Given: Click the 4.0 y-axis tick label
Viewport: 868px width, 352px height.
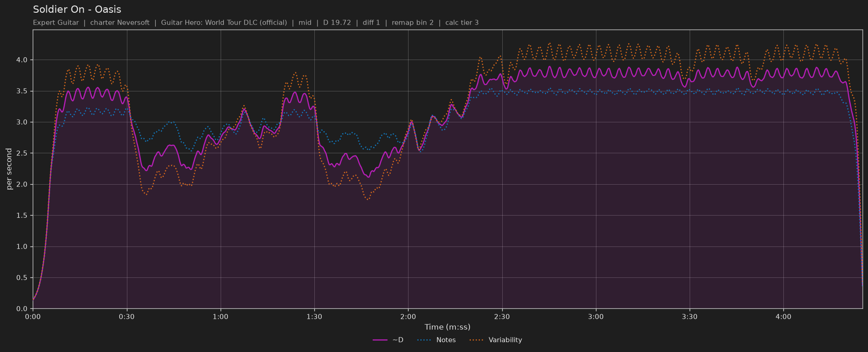Looking at the screenshot, I should (x=22, y=60).
